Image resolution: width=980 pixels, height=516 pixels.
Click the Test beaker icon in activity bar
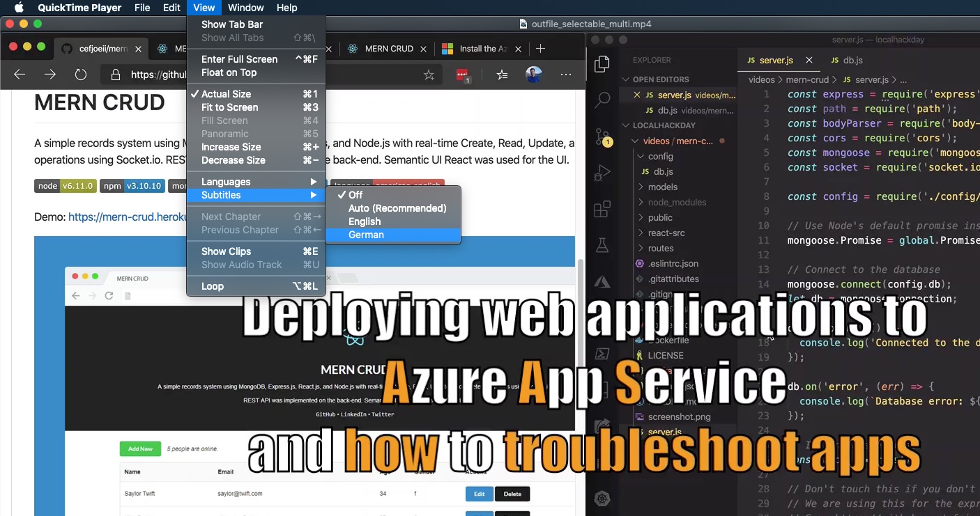(602, 245)
